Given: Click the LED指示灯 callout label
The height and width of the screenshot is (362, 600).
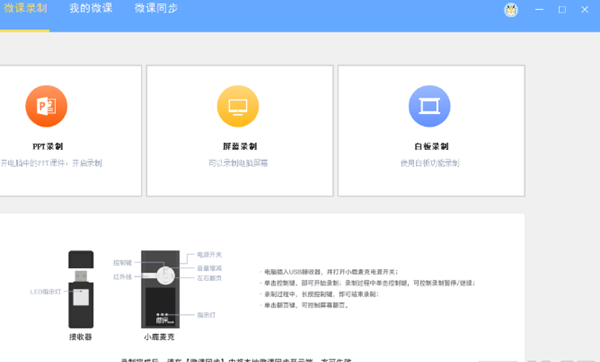Looking at the screenshot, I should [46, 292].
